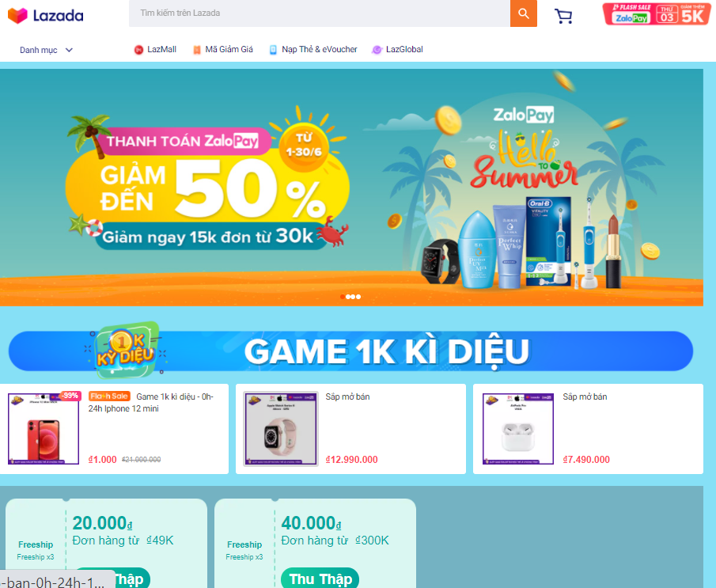Open the LazMall menu link
The height and width of the screenshot is (588, 716).
161,49
